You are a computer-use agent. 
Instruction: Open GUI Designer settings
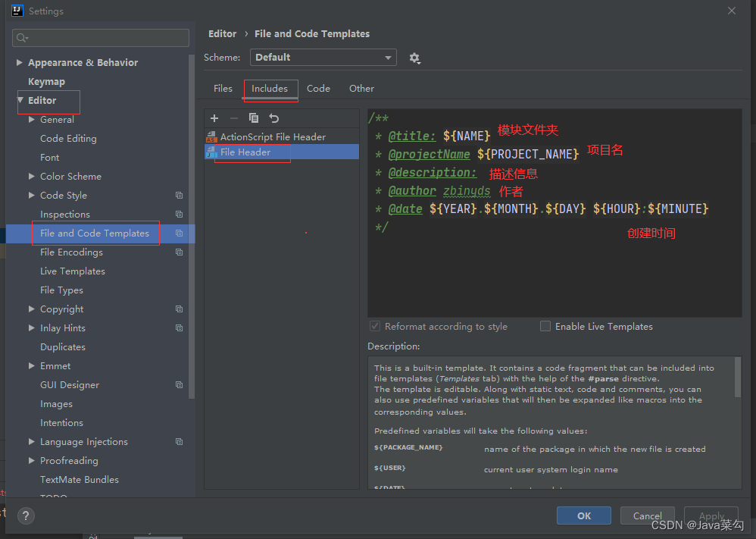click(70, 385)
